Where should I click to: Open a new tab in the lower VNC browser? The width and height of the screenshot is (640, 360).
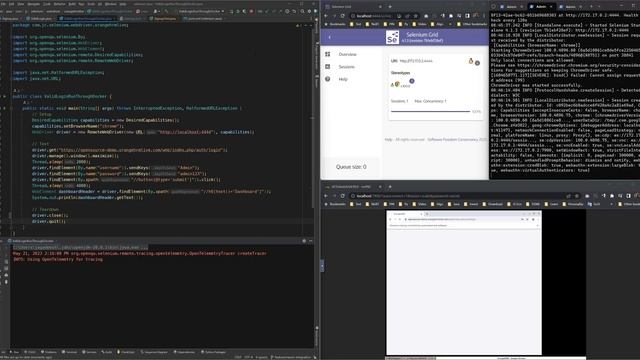click(389, 187)
